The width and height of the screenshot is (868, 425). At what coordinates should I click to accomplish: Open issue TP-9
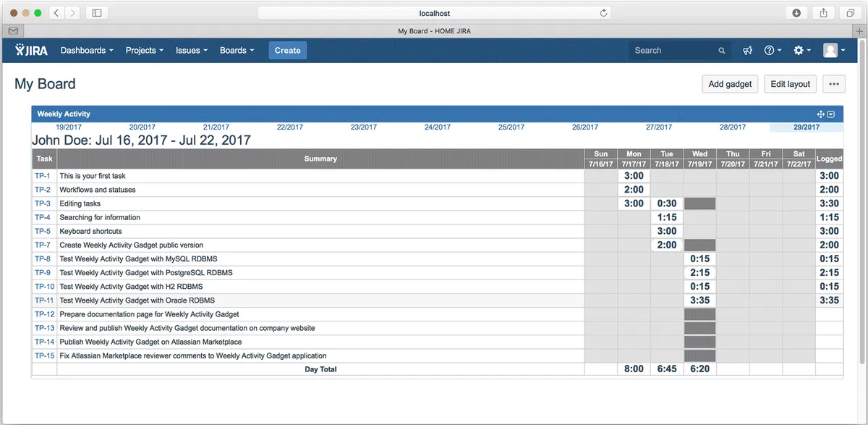pyautogui.click(x=43, y=272)
